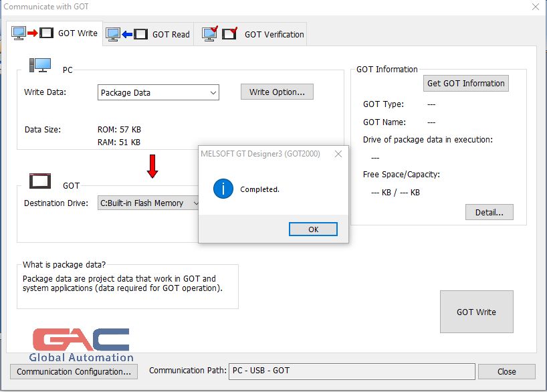Click the GOT-to-PC blue arrow icon
Image resolution: width=547 pixels, height=392 pixels.
[x=126, y=33]
